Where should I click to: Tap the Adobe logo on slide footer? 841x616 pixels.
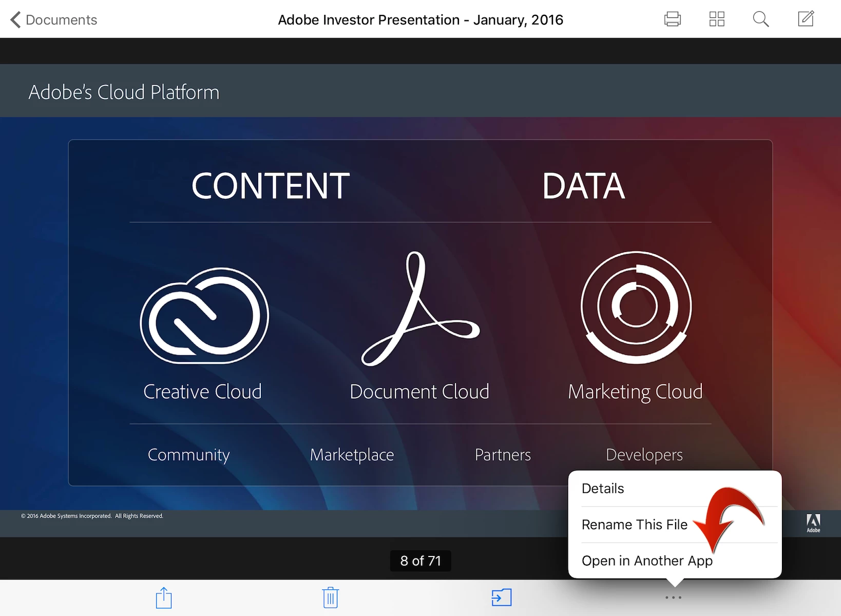tap(813, 523)
